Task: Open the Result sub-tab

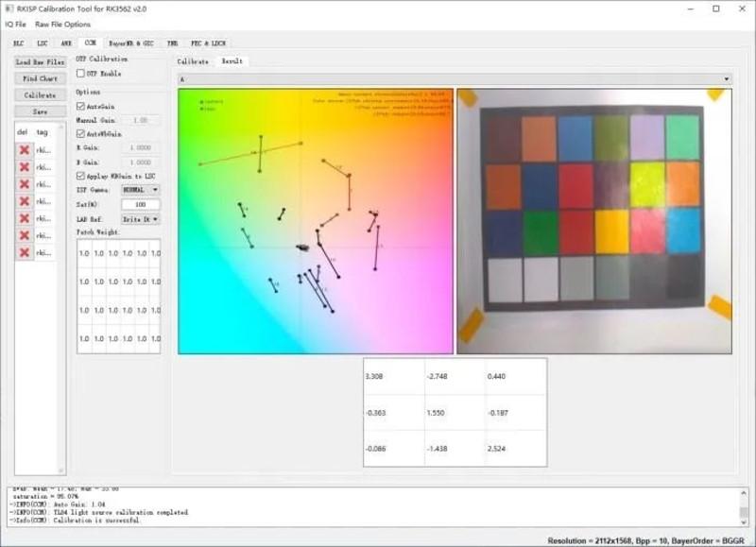Action: click(x=232, y=61)
